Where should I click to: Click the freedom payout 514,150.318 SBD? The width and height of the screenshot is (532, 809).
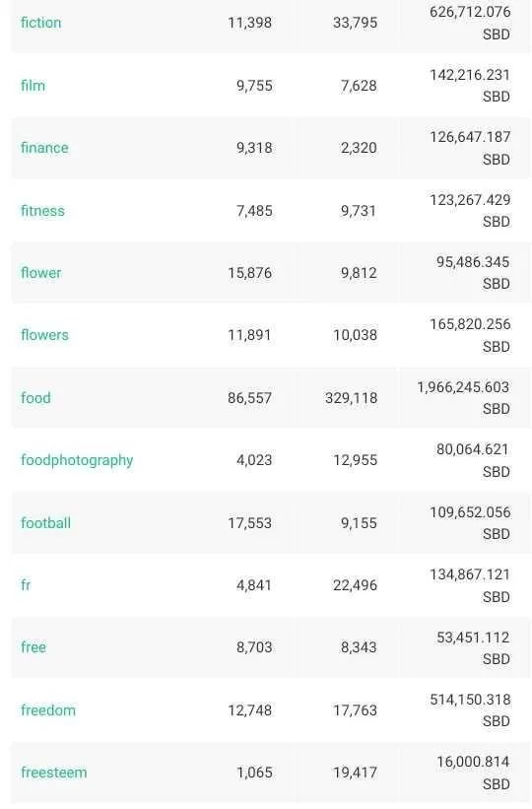tap(470, 709)
